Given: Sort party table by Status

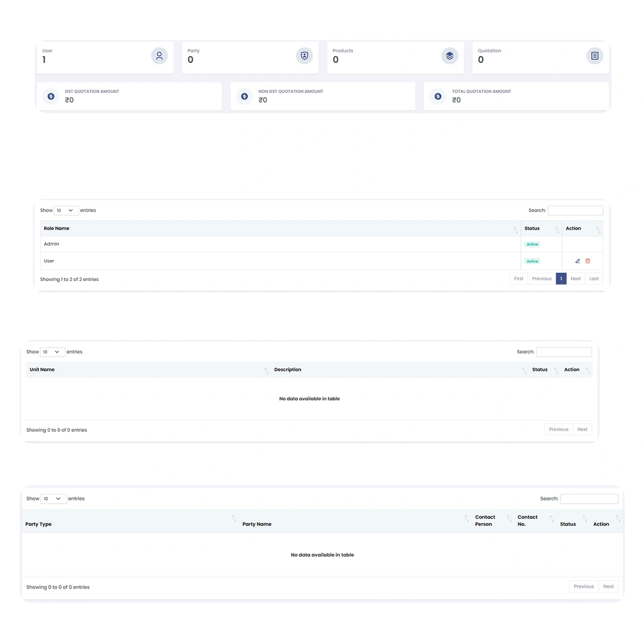Looking at the screenshot, I should click(x=585, y=518).
